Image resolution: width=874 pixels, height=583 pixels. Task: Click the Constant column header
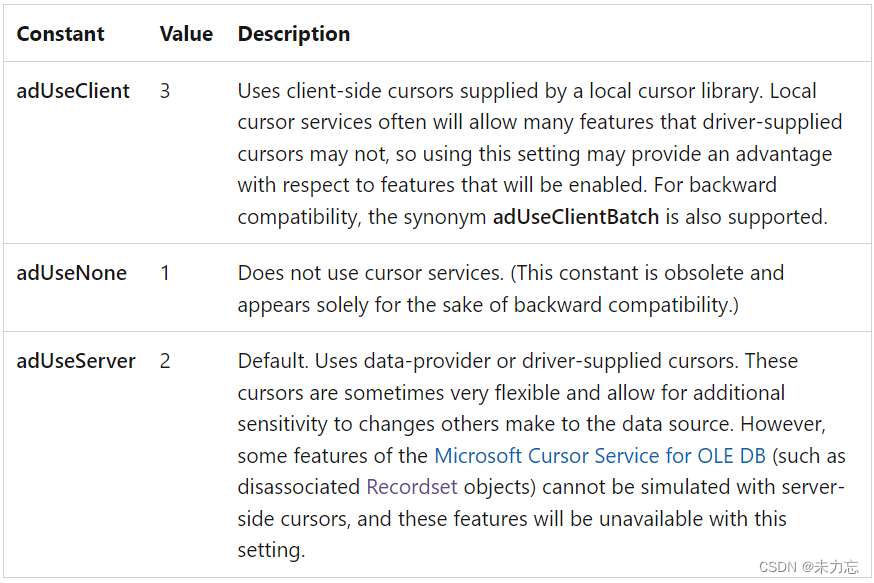coord(60,34)
